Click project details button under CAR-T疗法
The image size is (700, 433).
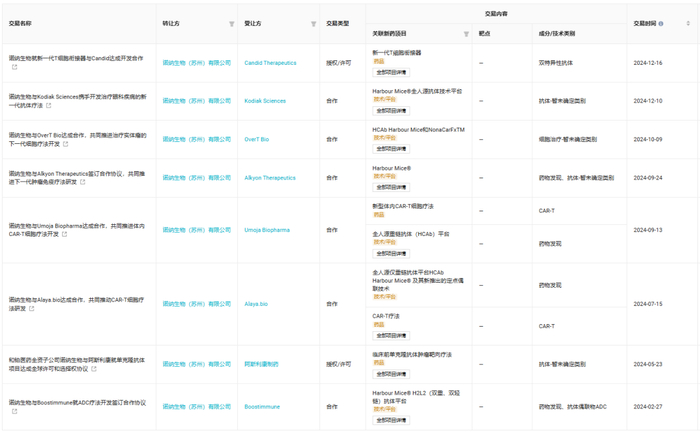coord(391,336)
